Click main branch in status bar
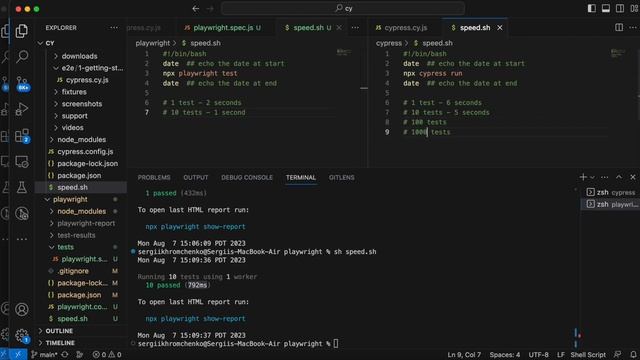The width and height of the screenshot is (640, 360). (44, 355)
